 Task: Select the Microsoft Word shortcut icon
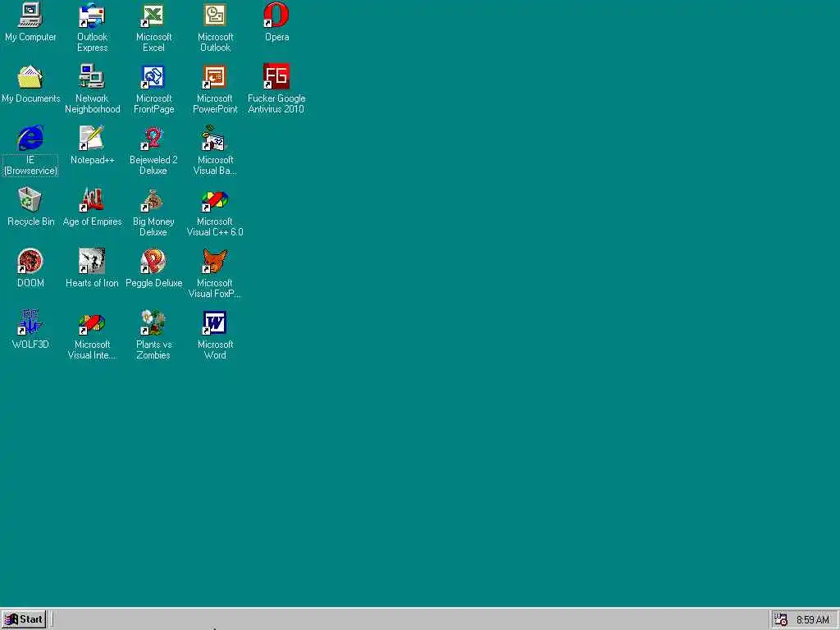pos(215,323)
